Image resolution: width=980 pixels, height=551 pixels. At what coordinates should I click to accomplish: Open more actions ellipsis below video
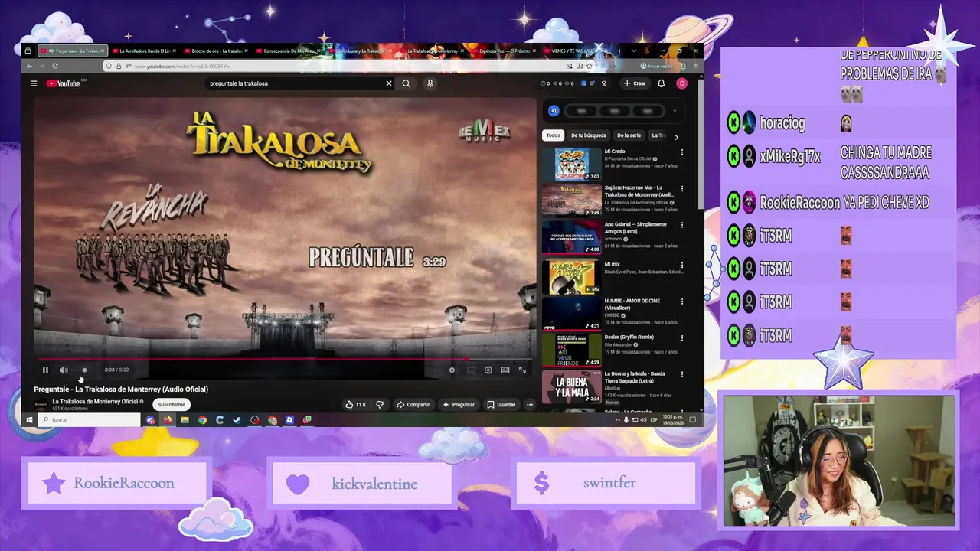529,404
